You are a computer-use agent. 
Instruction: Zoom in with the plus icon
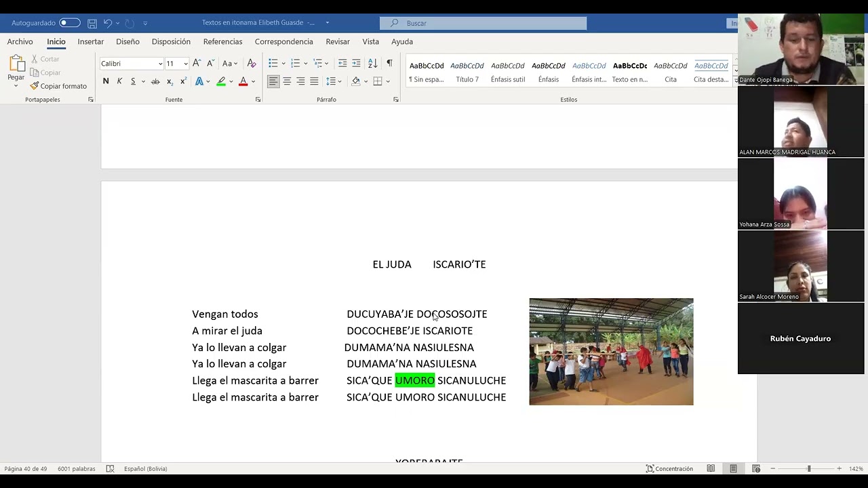[x=839, y=468]
